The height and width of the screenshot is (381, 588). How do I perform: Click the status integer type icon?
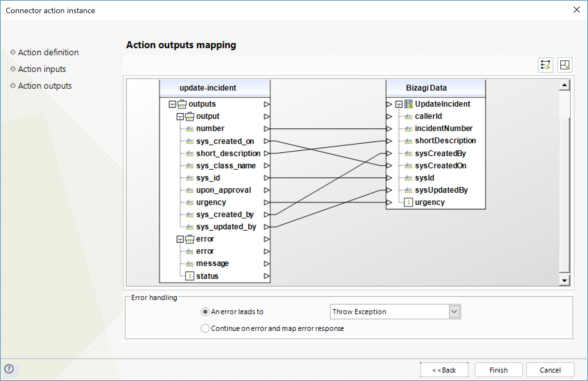(x=190, y=276)
